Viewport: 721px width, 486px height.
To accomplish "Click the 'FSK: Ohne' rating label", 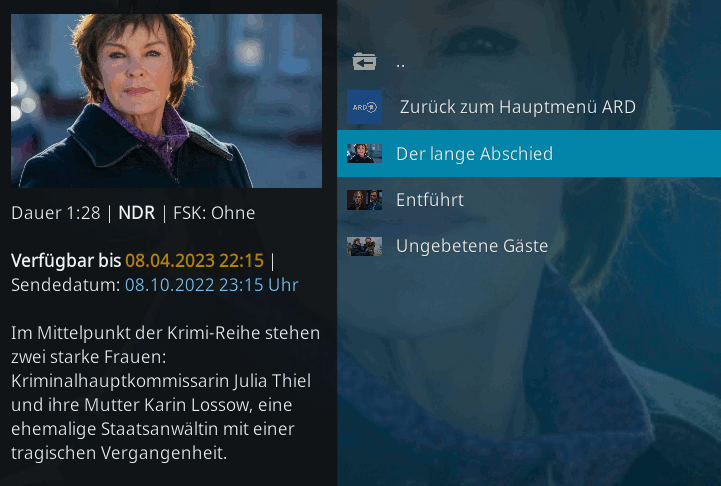I will [214, 213].
